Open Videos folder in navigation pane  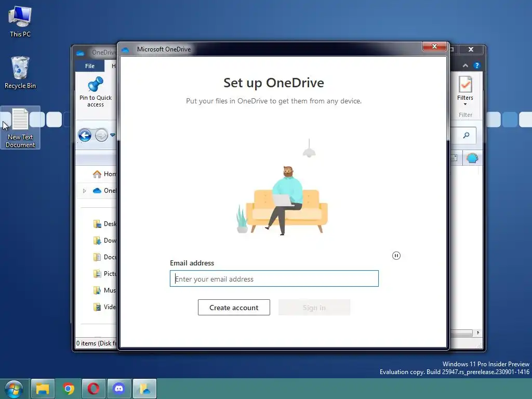coord(104,307)
